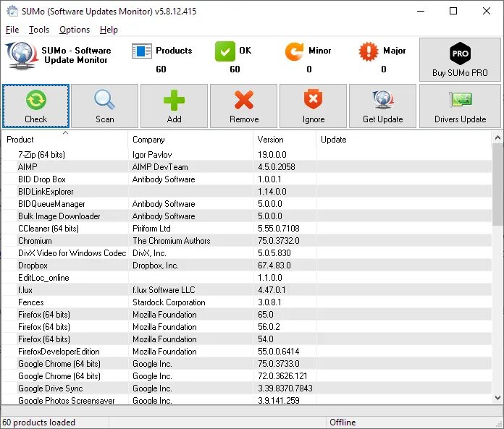Select the AIMP product row
The height and width of the screenshot is (429, 504).
tap(247, 167)
